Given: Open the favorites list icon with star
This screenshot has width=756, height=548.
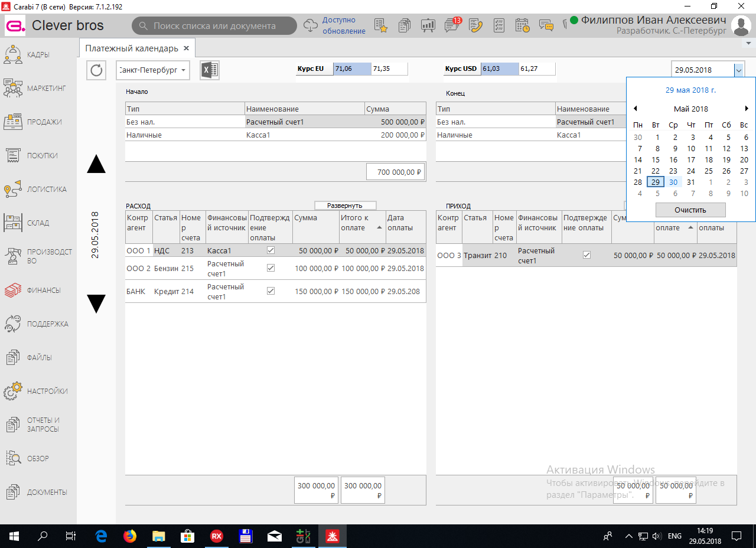Looking at the screenshot, I should tap(381, 25).
